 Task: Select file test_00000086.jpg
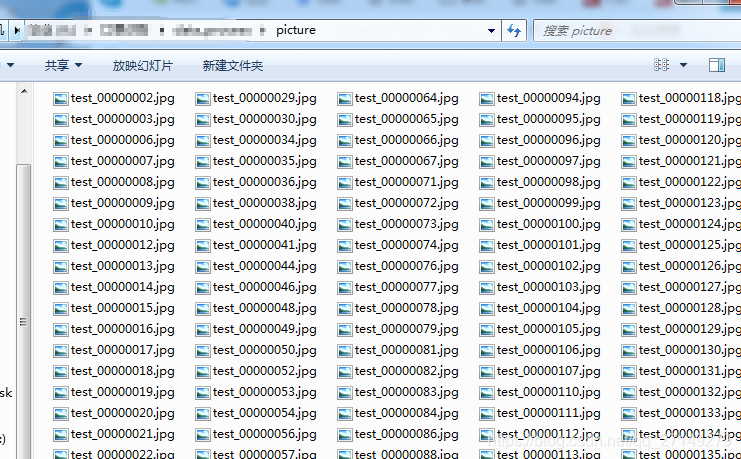point(398,434)
